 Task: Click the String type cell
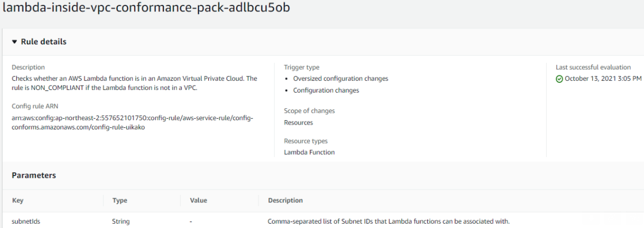tap(121, 222)
